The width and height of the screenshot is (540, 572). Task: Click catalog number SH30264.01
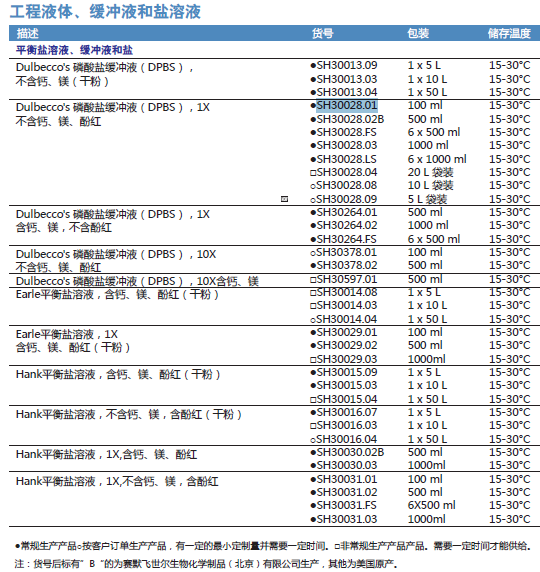[347, 212]
